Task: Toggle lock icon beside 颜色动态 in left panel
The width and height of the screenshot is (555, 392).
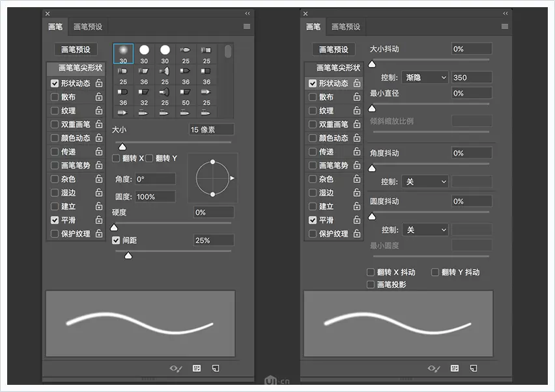Action: (99, 137)
